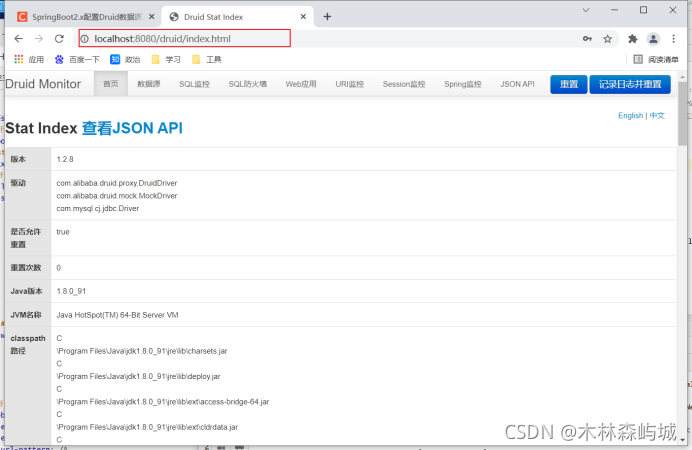
Task: Select com.alibaba.druid.mock.MockDriver text
Action: coord(117,196)
